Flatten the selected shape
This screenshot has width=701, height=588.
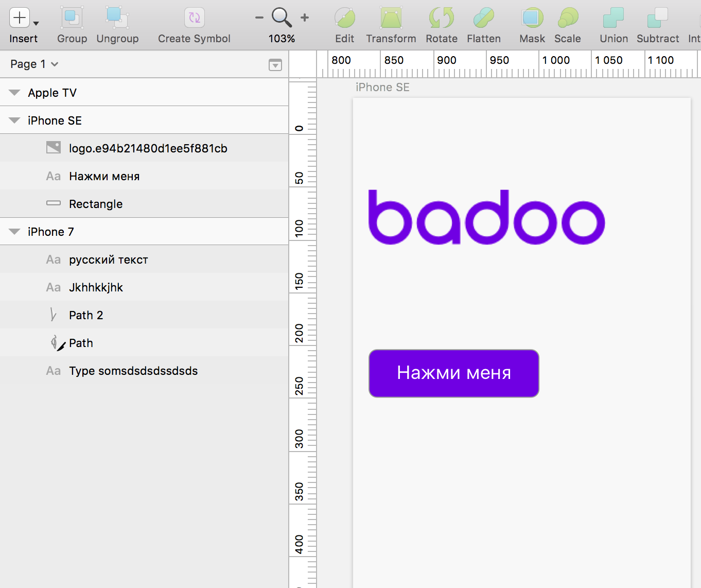[484, 18]
